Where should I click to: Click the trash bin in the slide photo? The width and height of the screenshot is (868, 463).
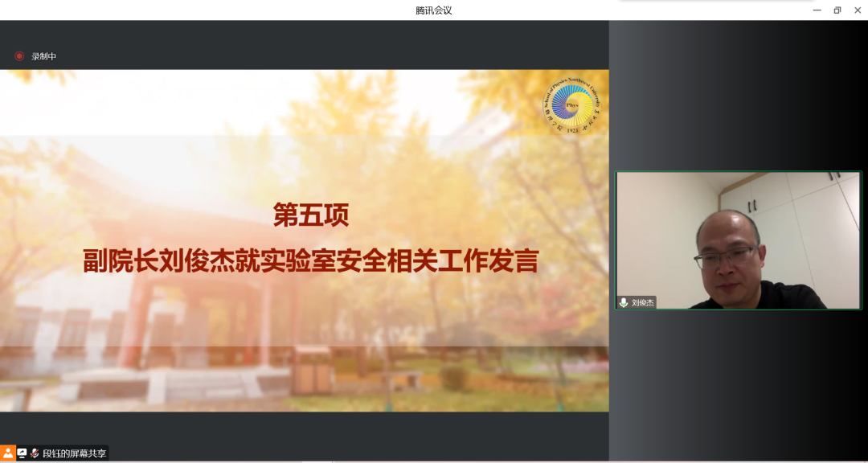312,370
